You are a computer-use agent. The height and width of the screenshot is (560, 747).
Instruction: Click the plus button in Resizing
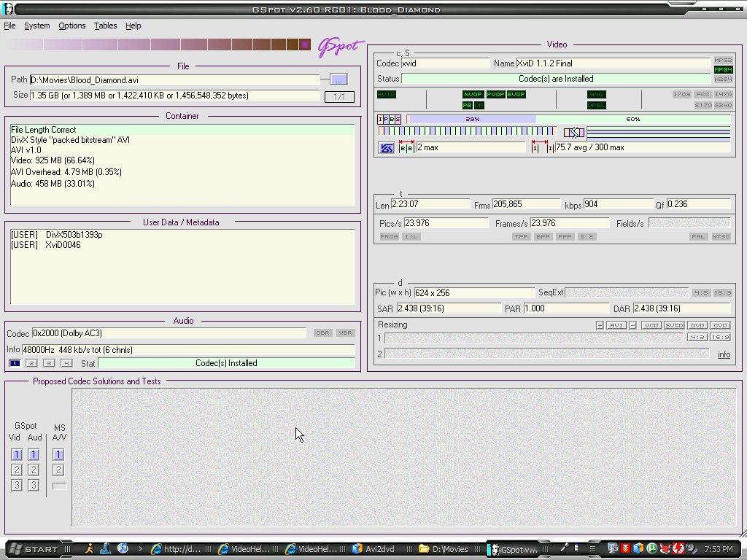tap(600, 325)
